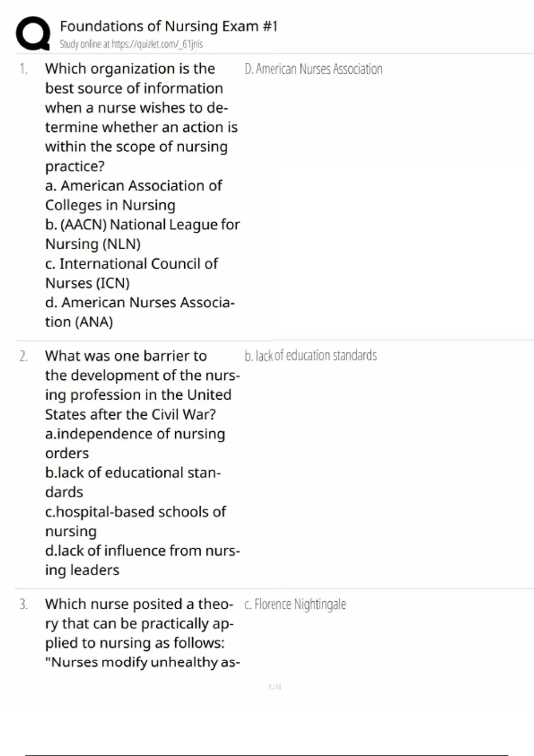Click answer D. American Nurses Association

pyautogui.click(x=313, y=69)
